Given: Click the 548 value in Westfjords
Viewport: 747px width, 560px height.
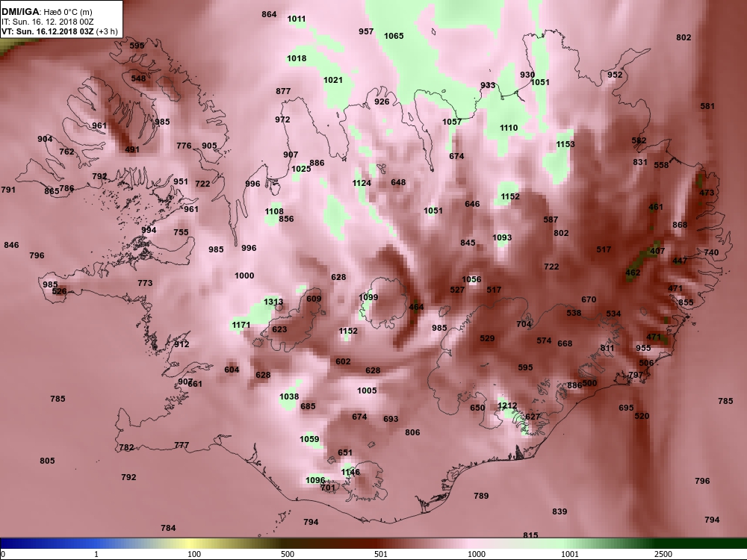Looking at the screenshot, I should coord(139,78).
